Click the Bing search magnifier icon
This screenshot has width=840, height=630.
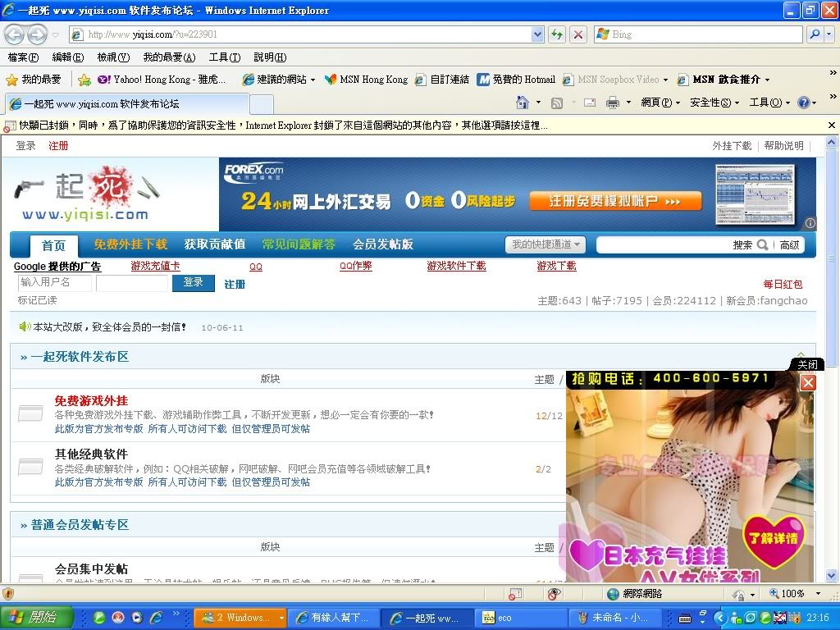pos(815,34)
